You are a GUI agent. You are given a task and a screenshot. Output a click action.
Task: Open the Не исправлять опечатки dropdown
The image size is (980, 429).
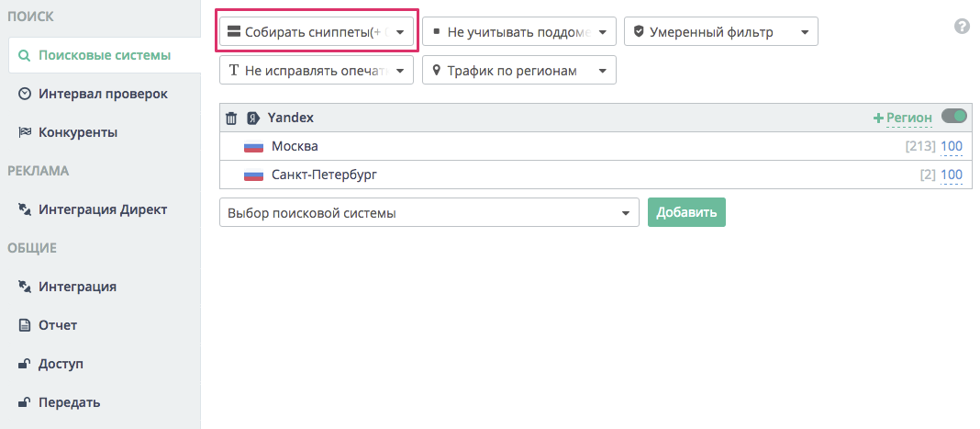point(317,71)
